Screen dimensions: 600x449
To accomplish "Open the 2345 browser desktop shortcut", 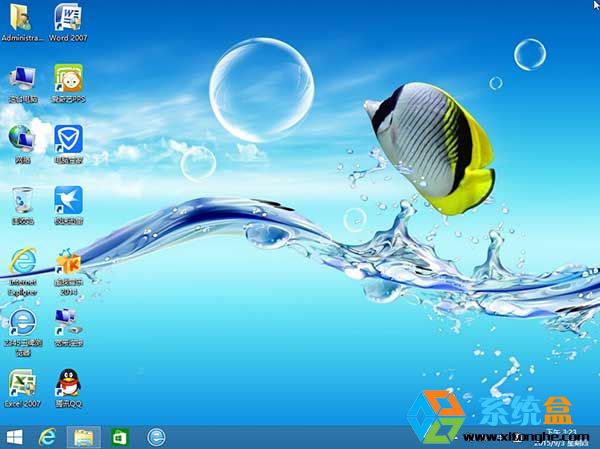I will click(x=21, y=322).
